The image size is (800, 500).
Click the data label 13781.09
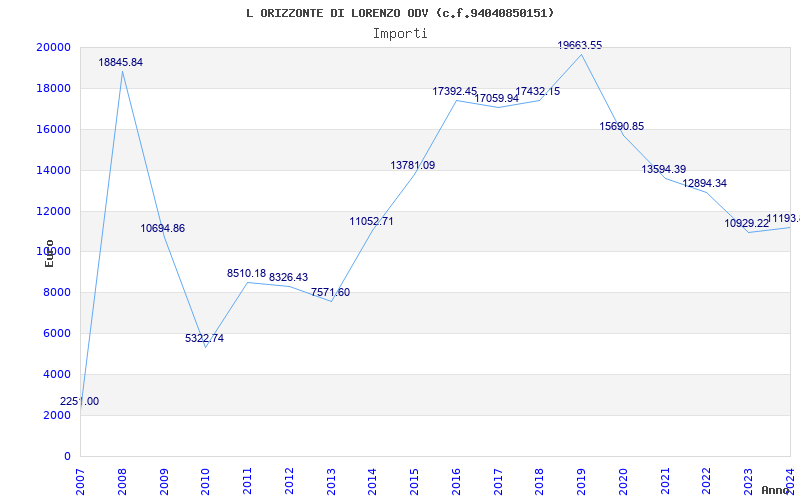pyautogui.click(x=413, y=165)
